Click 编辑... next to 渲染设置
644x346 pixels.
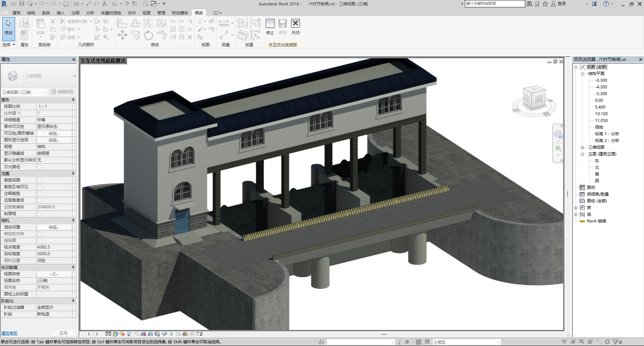54,227
